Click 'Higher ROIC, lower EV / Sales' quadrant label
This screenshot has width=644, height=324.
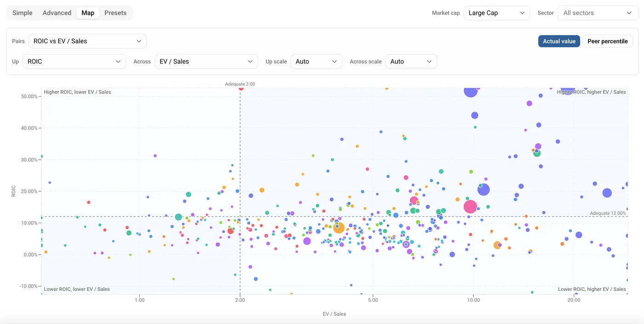77,92
